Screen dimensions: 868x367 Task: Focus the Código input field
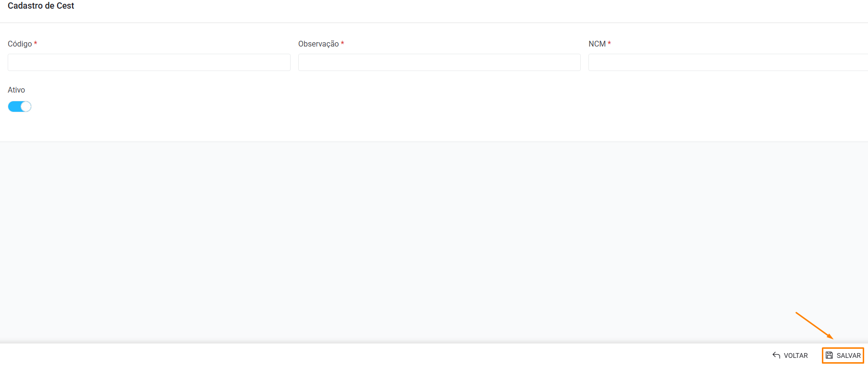[x=149, y=62]
